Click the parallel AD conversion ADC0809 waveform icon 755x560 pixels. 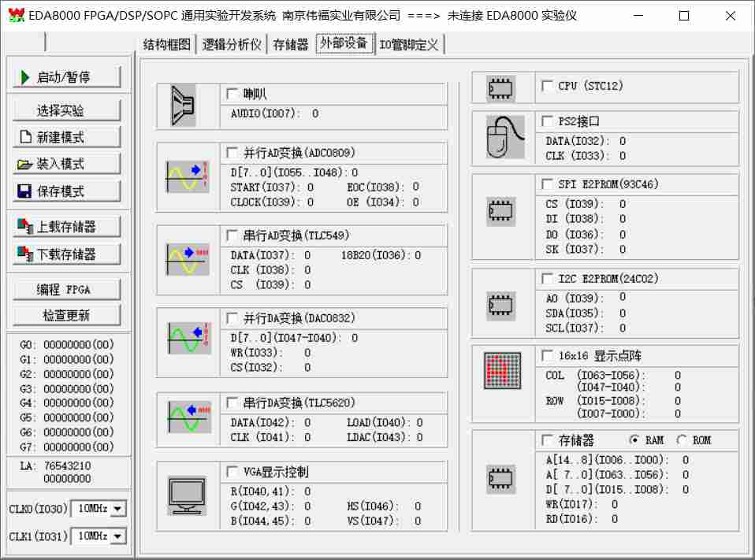[188, 176]
